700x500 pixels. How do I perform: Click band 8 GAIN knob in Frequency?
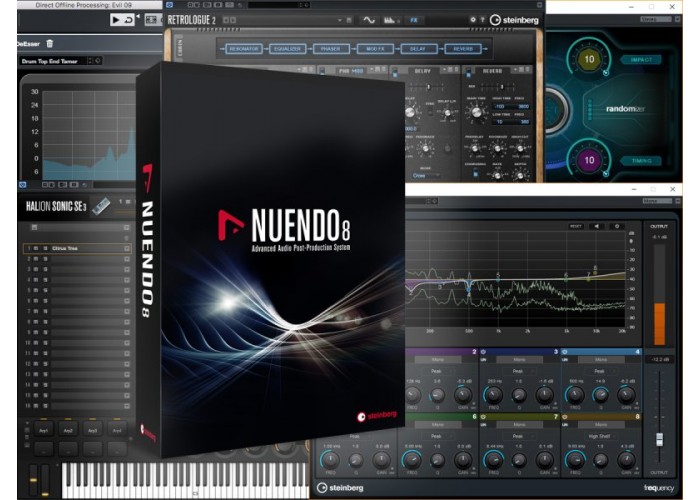pos(626,460)
